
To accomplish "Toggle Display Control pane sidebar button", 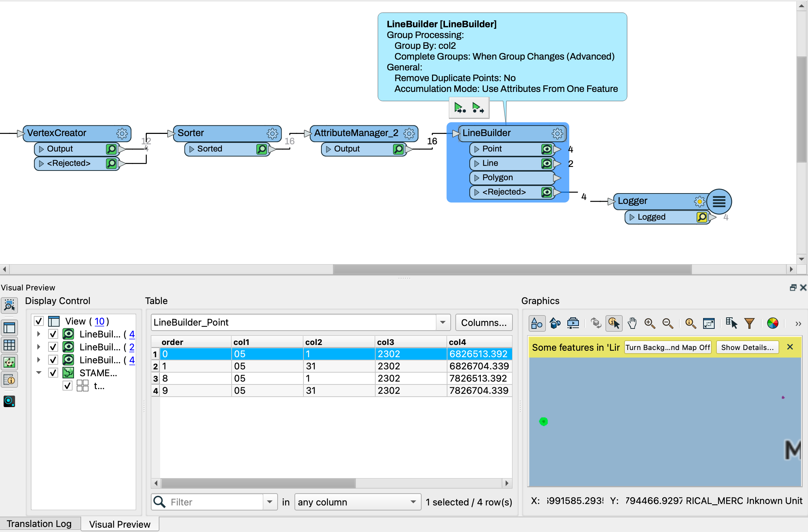I will (x=9, y=328).
